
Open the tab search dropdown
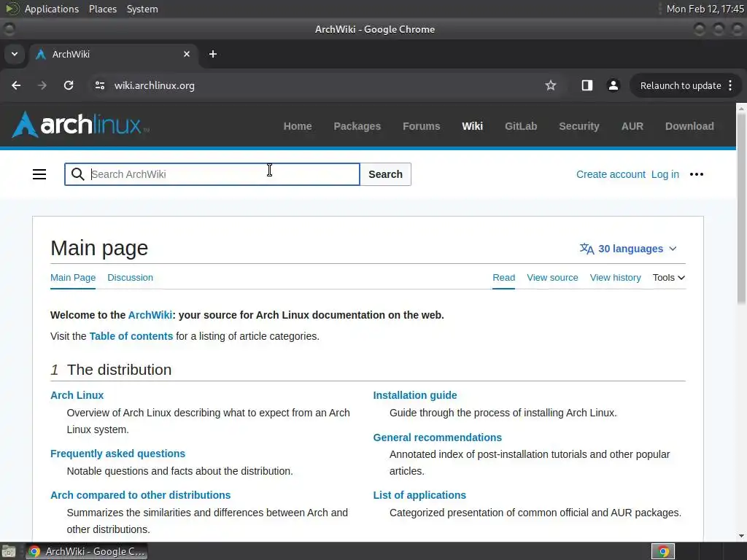(x=15, y=54)
